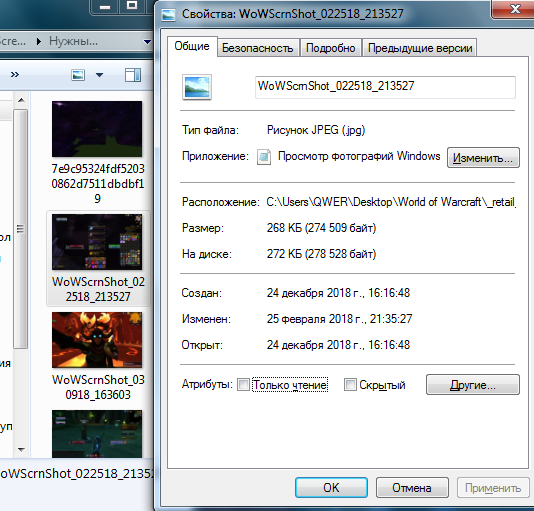Click the Изменить... button

[483, 158]
